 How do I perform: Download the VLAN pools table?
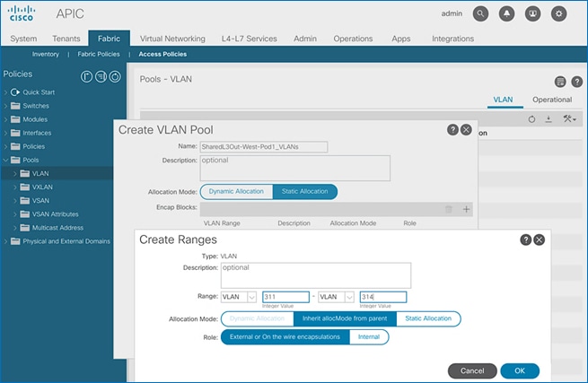549,119
